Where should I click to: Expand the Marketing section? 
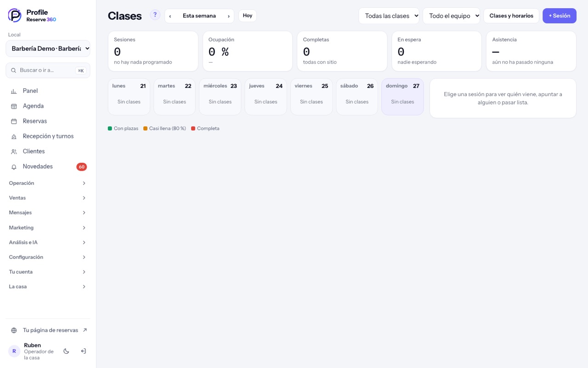point(48,228)
